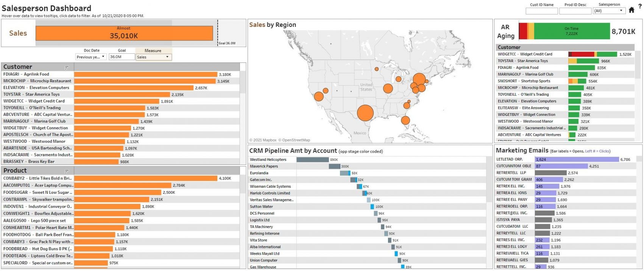This screenshot has width=644, height=271.
Task: Click the RETREUMELL TICA marketing row
Action: click(566, 254)
